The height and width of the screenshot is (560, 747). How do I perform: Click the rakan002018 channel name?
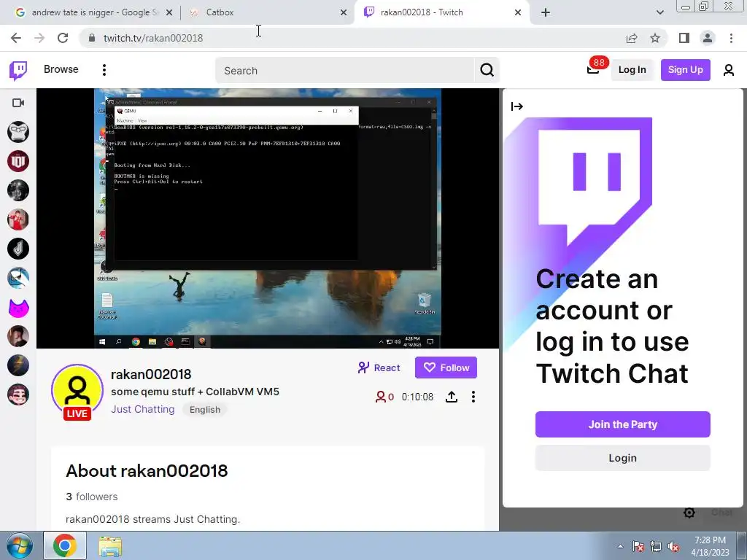(x=151, y=374)
